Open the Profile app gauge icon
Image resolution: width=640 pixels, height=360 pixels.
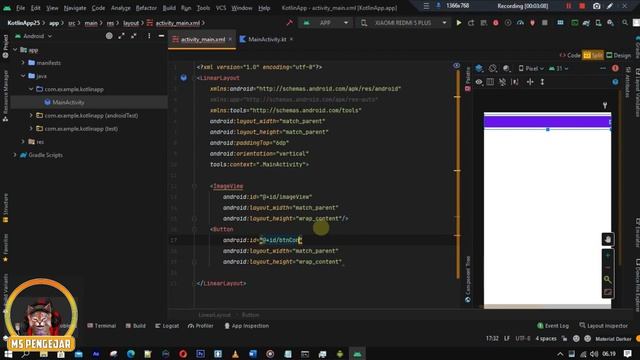click(520, 23)
